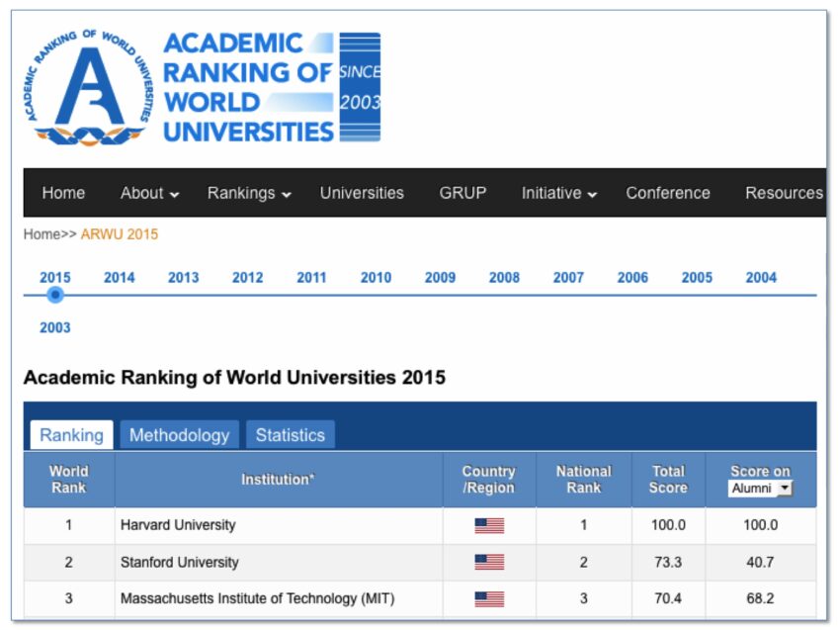Click Stanford's alumni score 40.7
The image size is (840, 630).
click(x=760, y=563)
